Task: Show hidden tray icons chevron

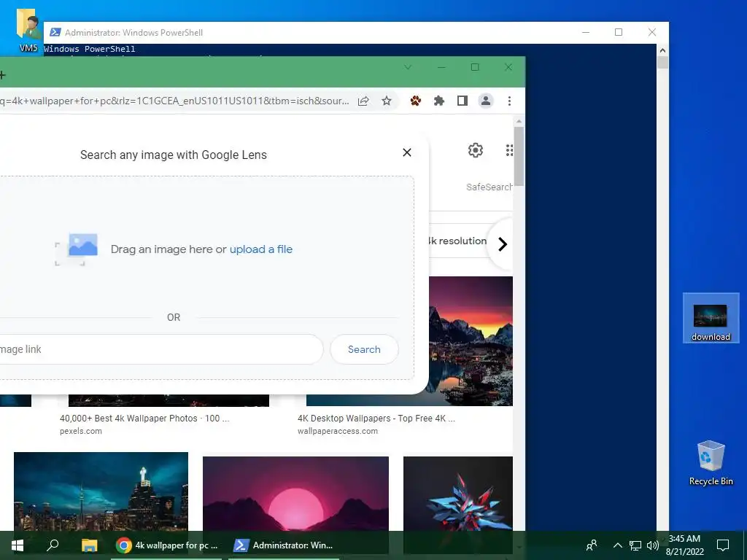Action: pos(617,545)
